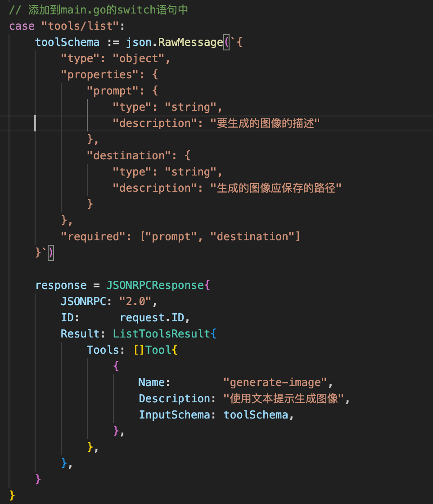Image resolution: width=433 pixels, height=504 pixels.
Task: Click JSONRPCResponse type name
Action: [155, 285]
